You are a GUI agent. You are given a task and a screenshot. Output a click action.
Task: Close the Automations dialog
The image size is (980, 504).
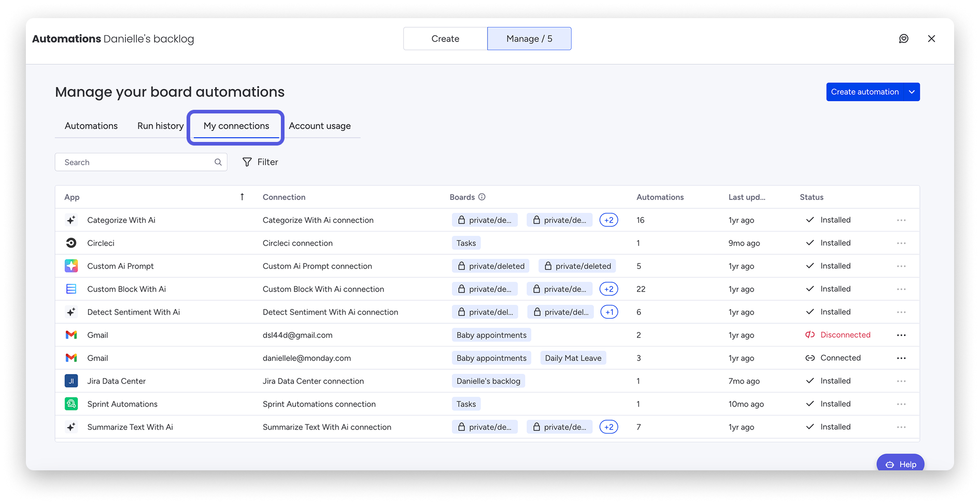(x=931, y=39)
